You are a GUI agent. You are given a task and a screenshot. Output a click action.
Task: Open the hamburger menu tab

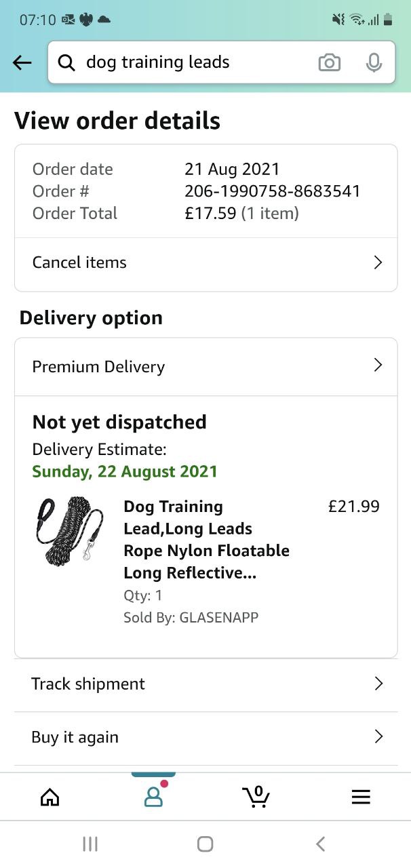point(361,797)
